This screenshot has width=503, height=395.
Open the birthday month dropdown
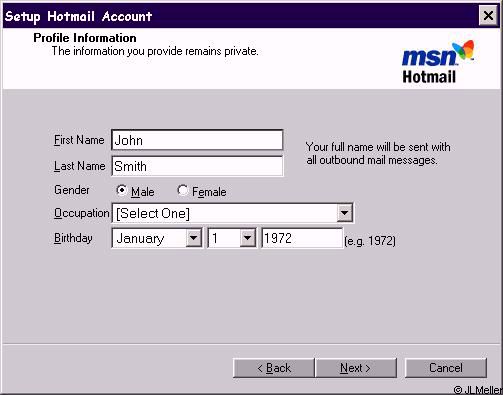click(x=193, y=238)
